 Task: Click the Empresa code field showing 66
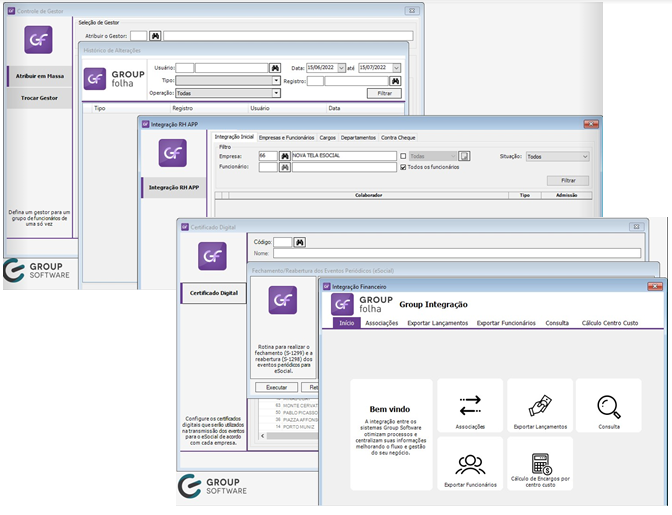(268, 156)
